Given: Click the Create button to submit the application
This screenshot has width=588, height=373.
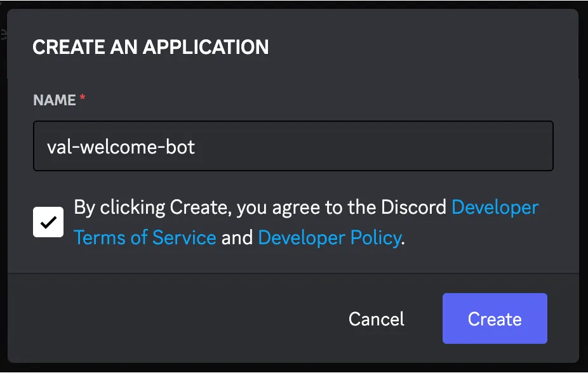Looking at the screenshot, I should [x=495, y=318].
